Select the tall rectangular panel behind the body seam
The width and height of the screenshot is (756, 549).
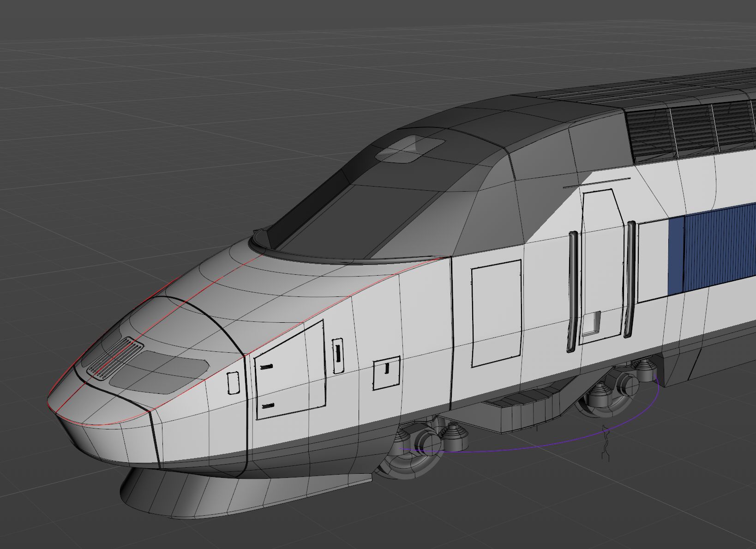coord(496,313)
